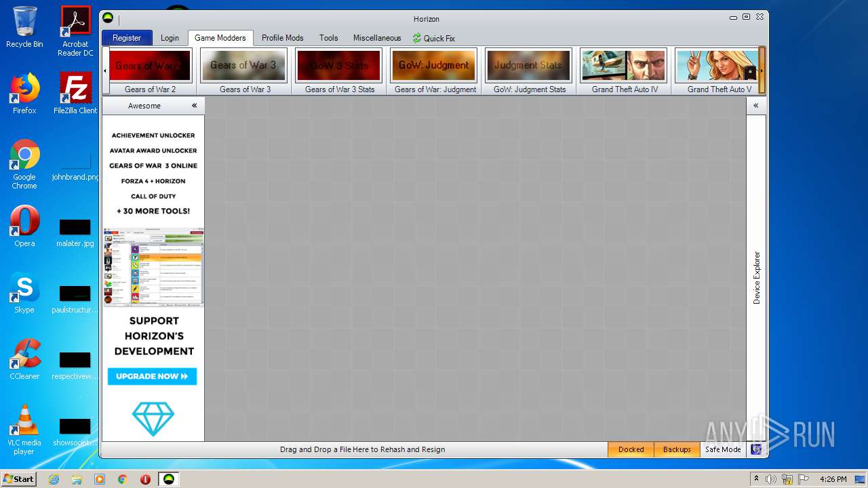This screenshot has height=488, width=868.
Task: Click the tools screenshot in the ad panel
Action: tap(153, 266)
